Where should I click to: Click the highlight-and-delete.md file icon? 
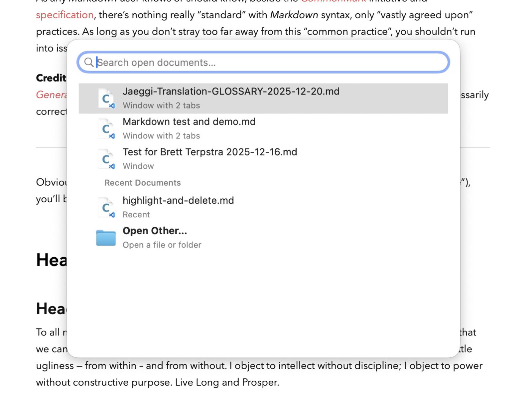tap(106, 208)
